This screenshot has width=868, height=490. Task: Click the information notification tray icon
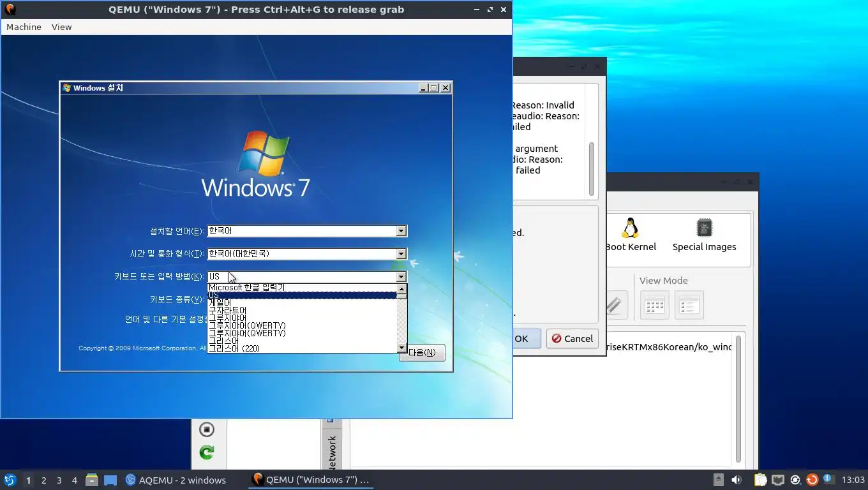(x=828, y=479)
